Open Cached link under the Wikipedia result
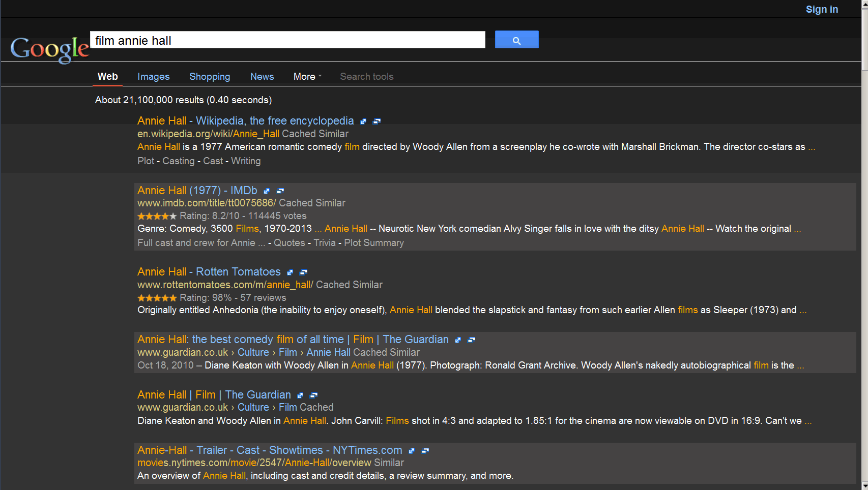Screen dimensions: 868x490 pyautogui.click(x=299, y=134)
